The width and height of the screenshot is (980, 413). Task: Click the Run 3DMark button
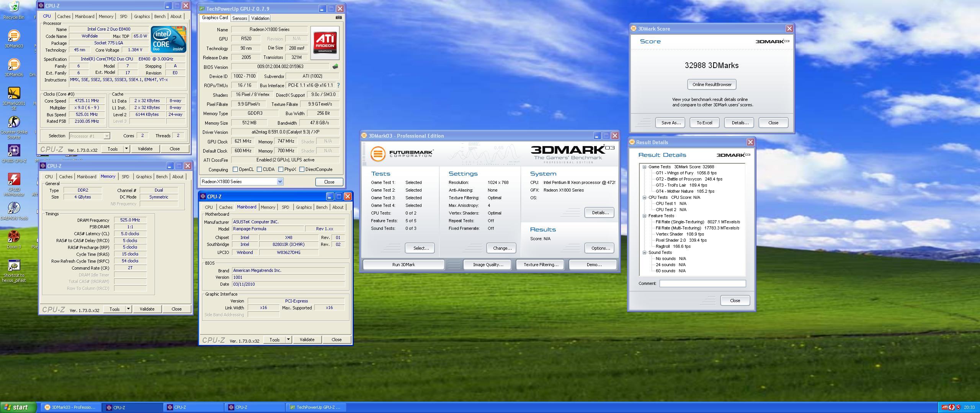[x=403, y=265]
